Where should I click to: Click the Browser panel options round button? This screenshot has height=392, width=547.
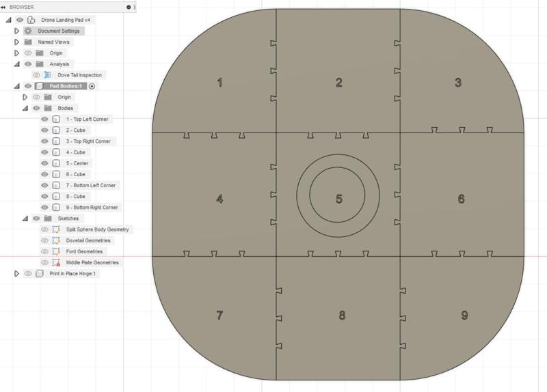coord(129,7)
